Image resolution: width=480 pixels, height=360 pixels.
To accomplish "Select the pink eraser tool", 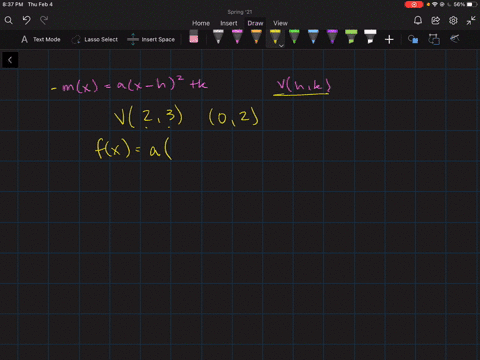I will pyautogui.click(x=194, y=37).
